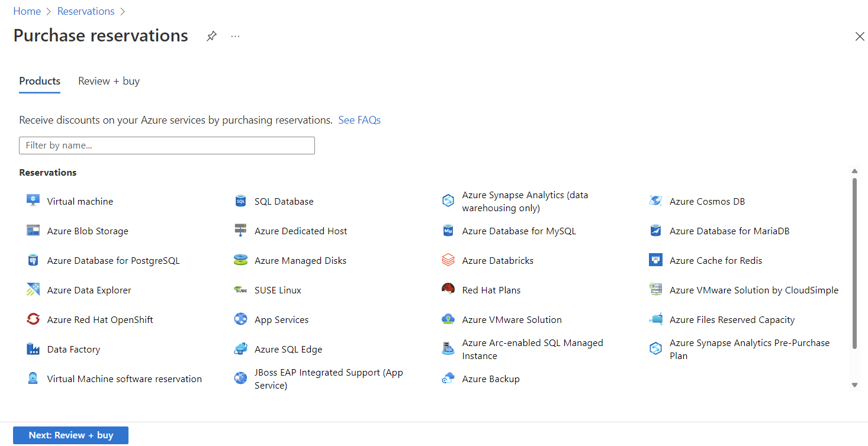Select the Azure Database for MySQL label
This screenshot has height=446, width=868.
pos(519,231)
